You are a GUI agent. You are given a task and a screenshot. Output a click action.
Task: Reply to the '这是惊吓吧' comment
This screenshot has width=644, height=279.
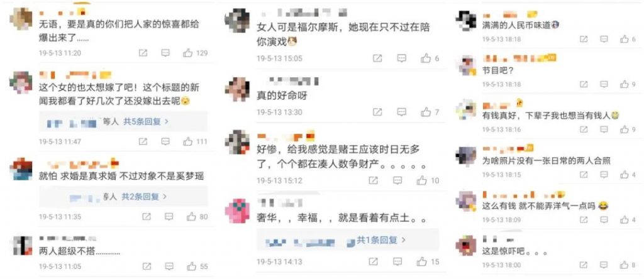click(x=604, y=265)
